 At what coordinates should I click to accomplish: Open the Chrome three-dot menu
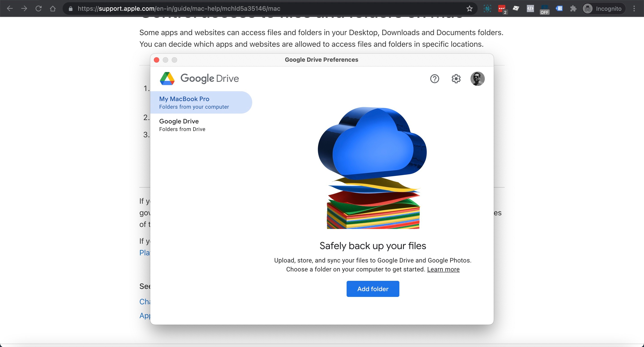click(634, 9)
